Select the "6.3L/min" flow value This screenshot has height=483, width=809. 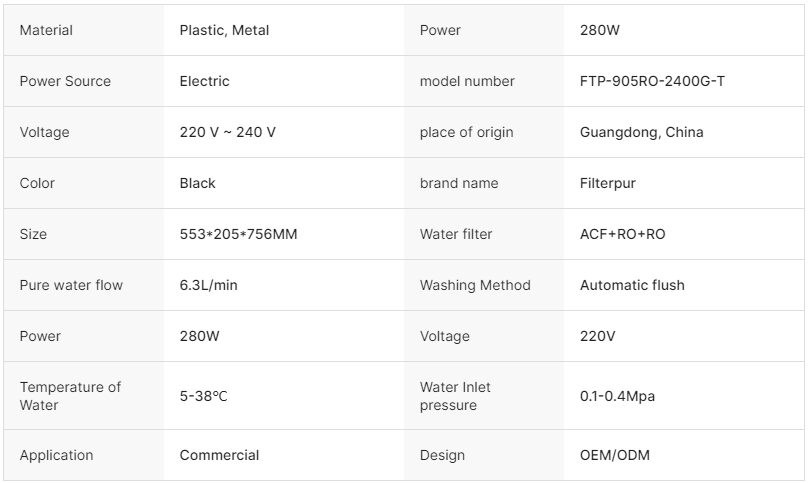coord(208,285)
